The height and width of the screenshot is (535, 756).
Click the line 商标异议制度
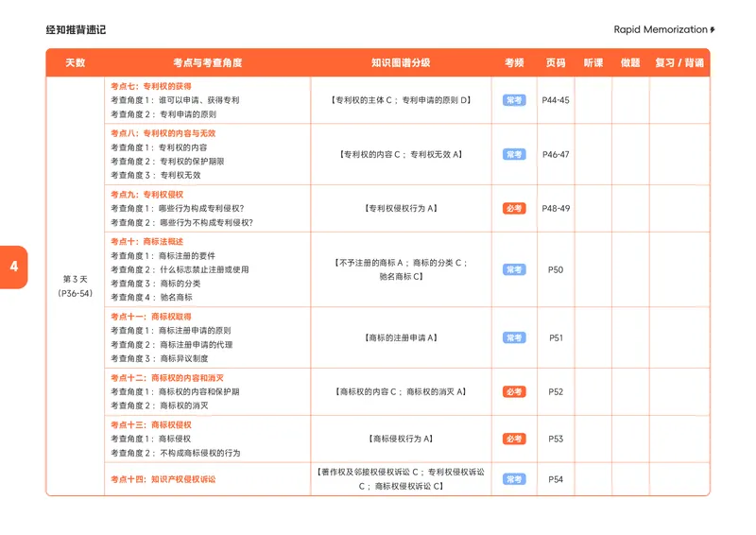(183, 358)
